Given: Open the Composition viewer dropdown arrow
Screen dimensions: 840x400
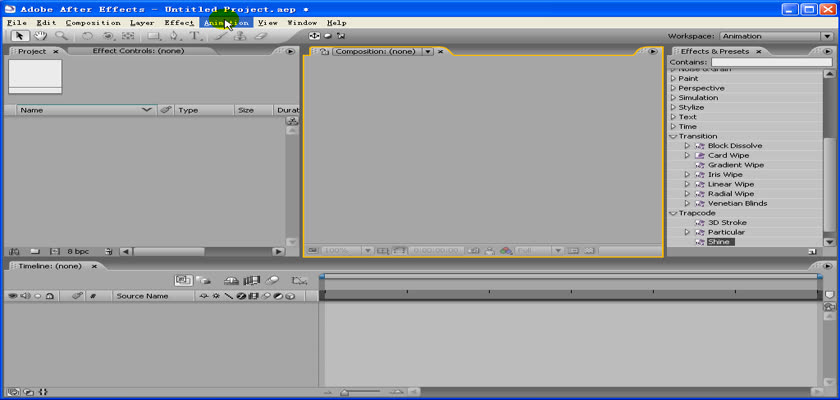Looking at the screenshot, I should (x=428, y=51).
